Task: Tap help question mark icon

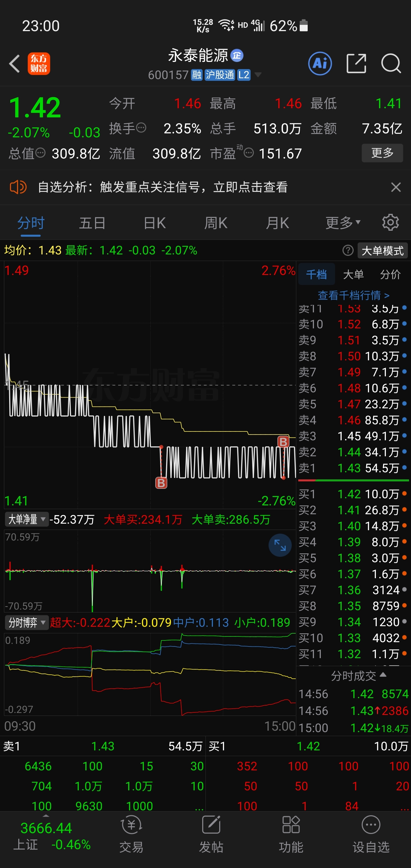Action: click(348, 250)
